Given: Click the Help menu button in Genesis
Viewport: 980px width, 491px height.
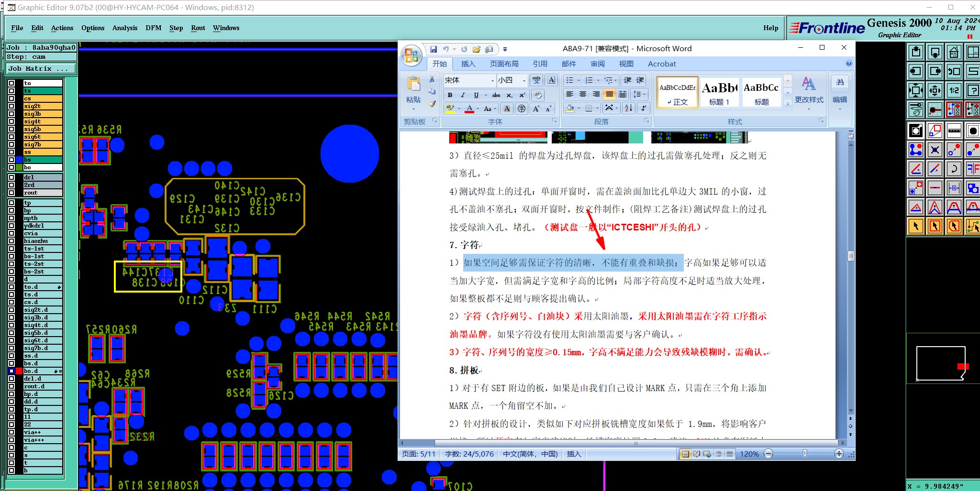Looking at the screenshot, I should [x=770, y=28].
